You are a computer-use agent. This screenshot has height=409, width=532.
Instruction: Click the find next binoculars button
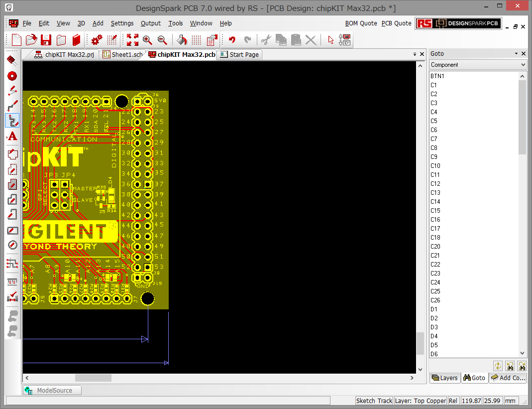click(x=522, y=366)
